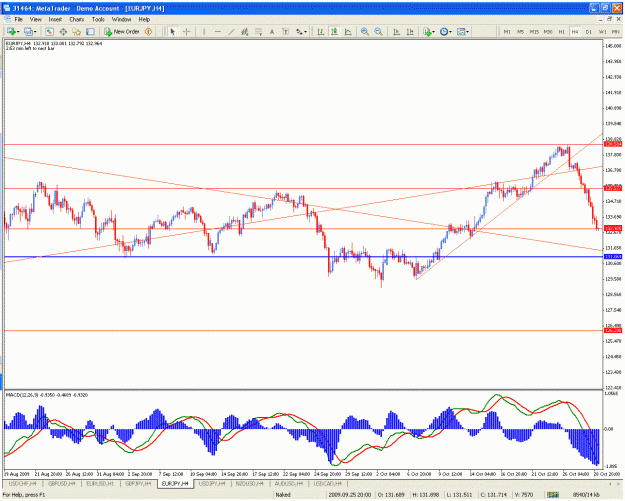The image size is (625, 501).
Task: Open the Tools menu
Action: (x=98, y=19)
